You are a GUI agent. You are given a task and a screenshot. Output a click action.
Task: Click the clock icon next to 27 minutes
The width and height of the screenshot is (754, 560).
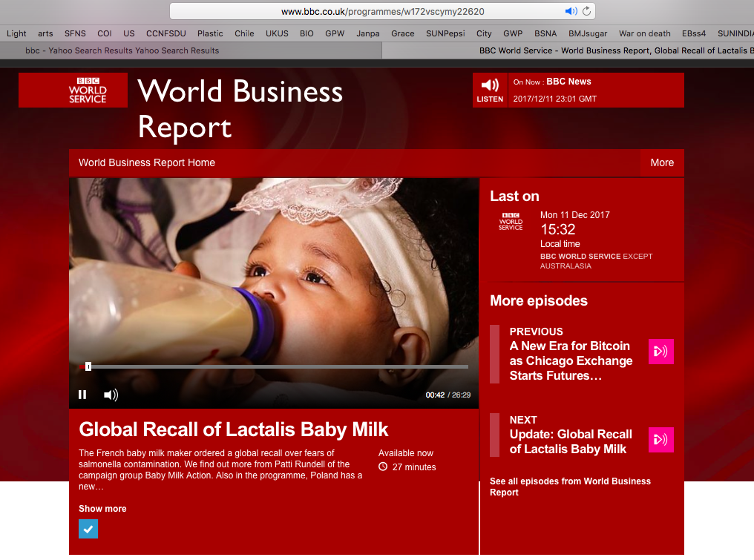pyautogui.click(x=383, y=467)
